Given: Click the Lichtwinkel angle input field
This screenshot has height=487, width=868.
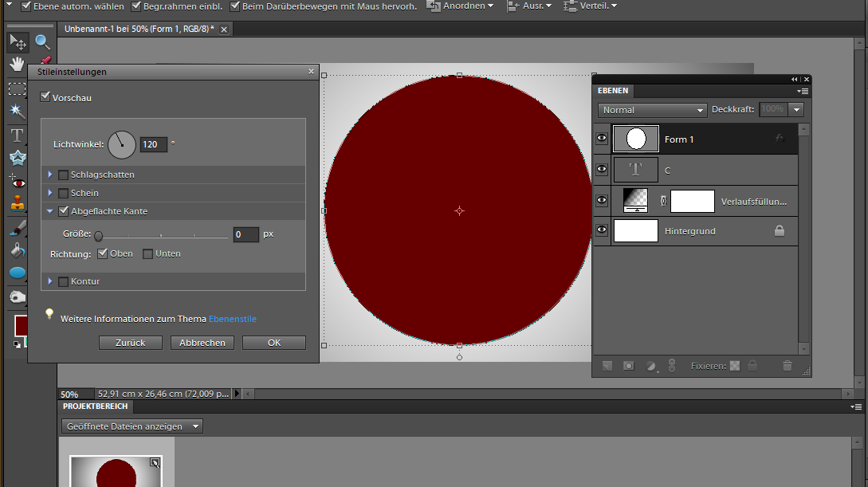Looking at the screenshot, I should pyautogui.click(x=154, y=144).
